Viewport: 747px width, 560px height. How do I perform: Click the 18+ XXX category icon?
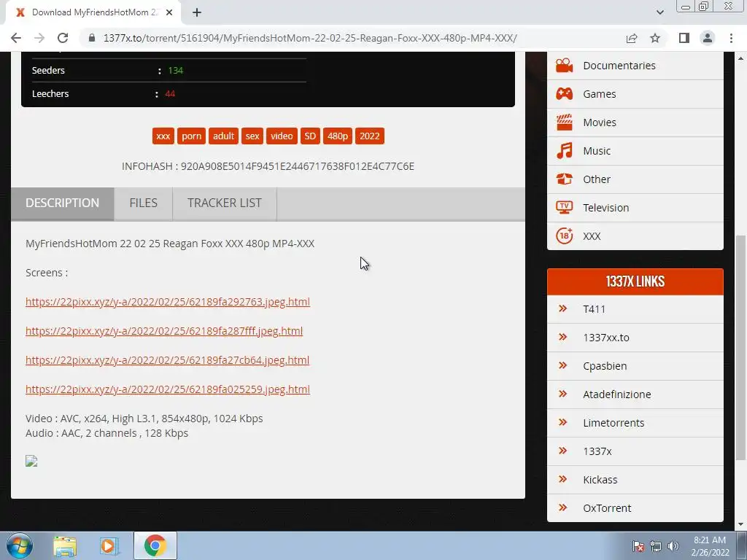coord(564,236)
